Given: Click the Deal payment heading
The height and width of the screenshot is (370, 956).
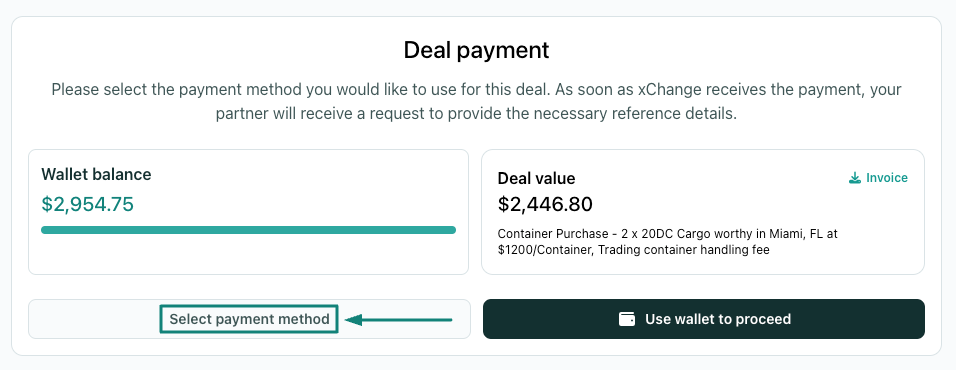Looking at the screenshot, I should (476, 50).
